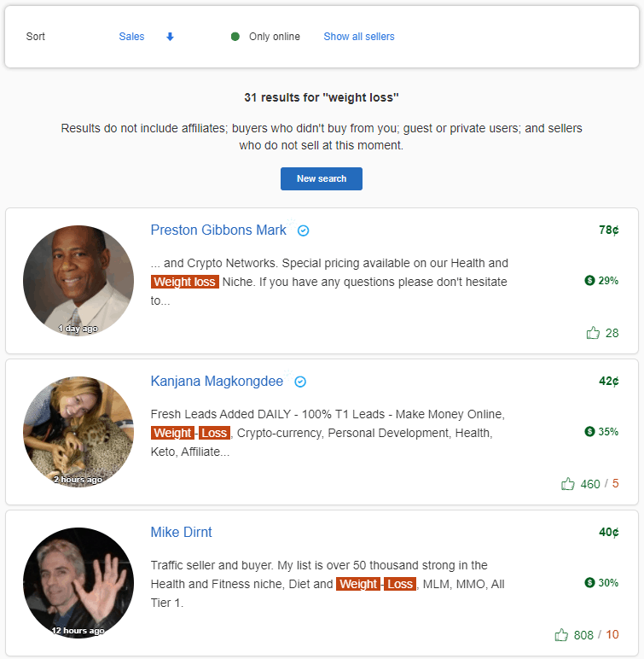Click Mike Dirnt's 30% dollar icon
Image resolution: width=644 pixels, height=659 pixels.
pos(589,583)
